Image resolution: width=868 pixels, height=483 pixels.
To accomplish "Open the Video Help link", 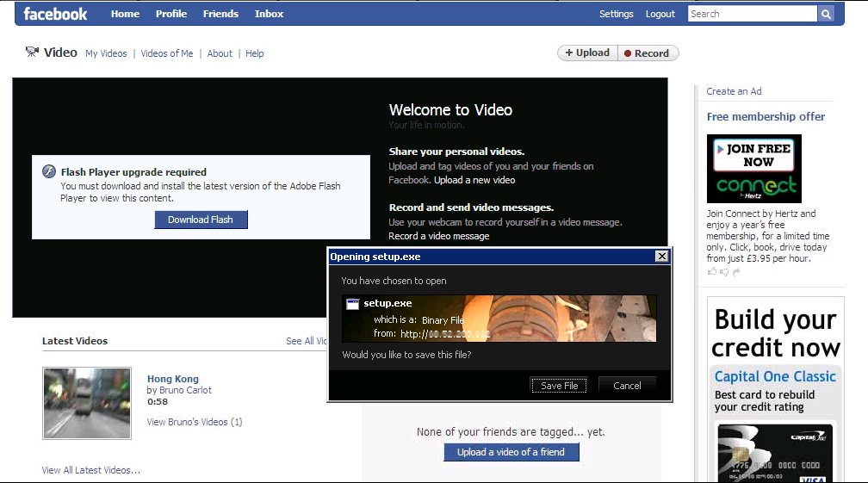I will [255, 53].
